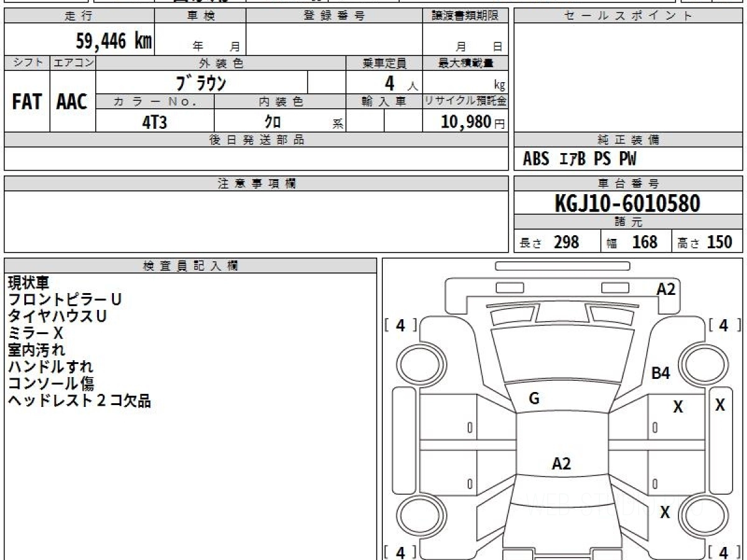Click the 車台番号 header
The image size is (747, 560).
tap(629, 184)
